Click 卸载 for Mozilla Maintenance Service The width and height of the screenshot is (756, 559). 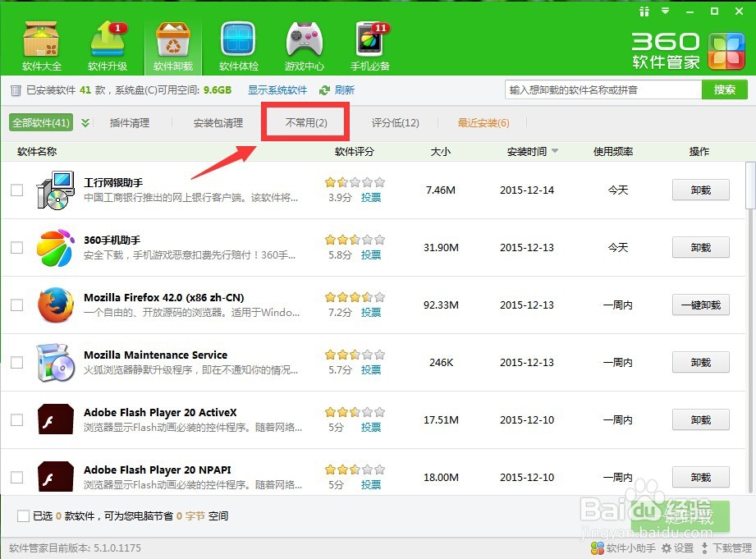coord(700,362)
